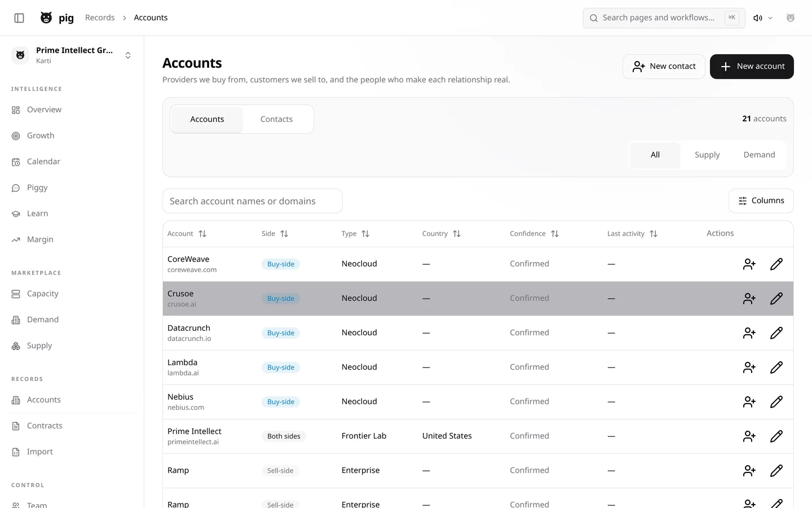Open the Columns chooser
The height and width of the screenshot is (508, 812).
coord(761,201)
